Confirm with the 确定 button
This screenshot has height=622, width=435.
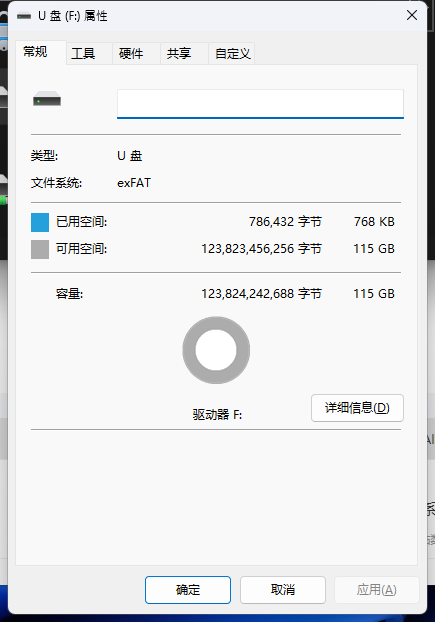point(188,590)
